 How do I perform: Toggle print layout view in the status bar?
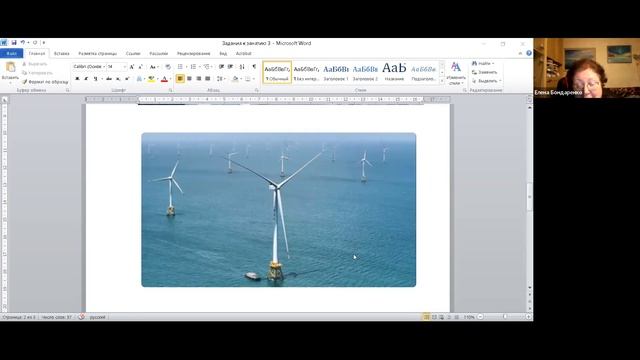(426, 317)
